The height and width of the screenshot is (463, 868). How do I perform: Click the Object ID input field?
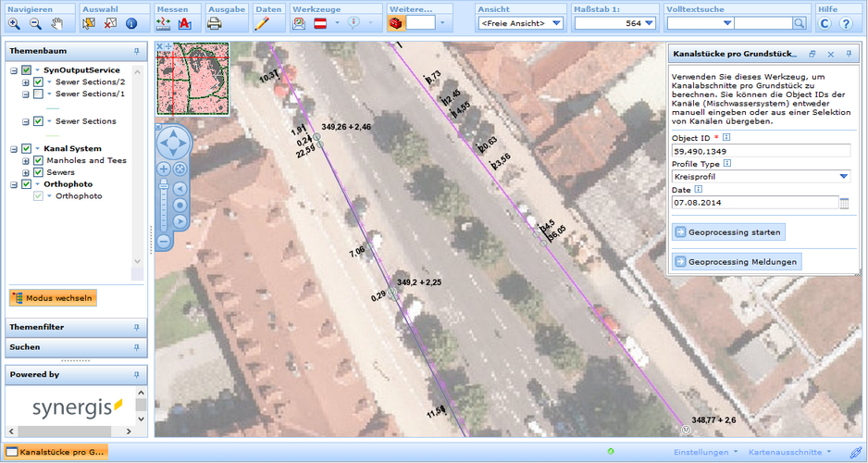pos(760,151)
